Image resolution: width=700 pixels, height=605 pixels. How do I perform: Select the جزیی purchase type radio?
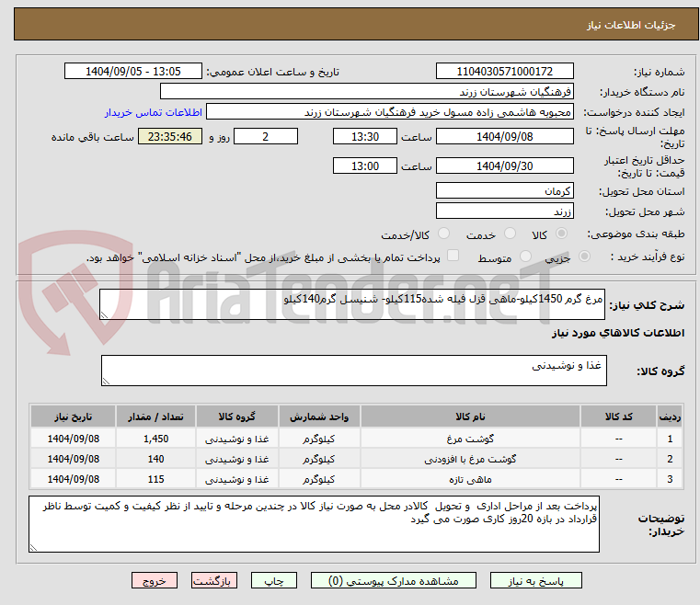click(584, 257)
